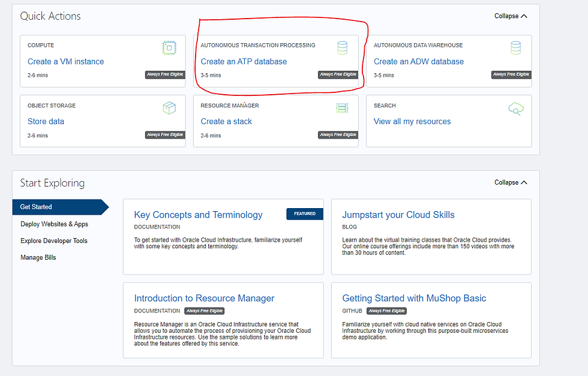Click the Compute chip icon
Screen dimensions: 588x376
[x=169, y=48]
